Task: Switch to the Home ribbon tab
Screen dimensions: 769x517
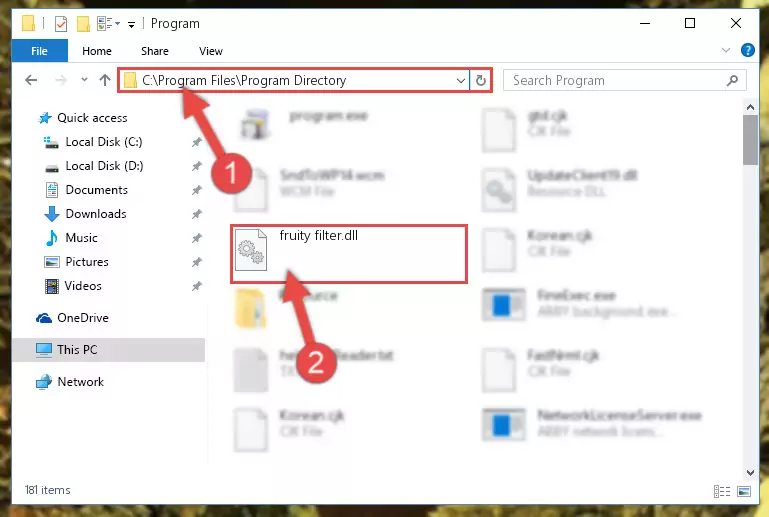Action: [97, 51]
